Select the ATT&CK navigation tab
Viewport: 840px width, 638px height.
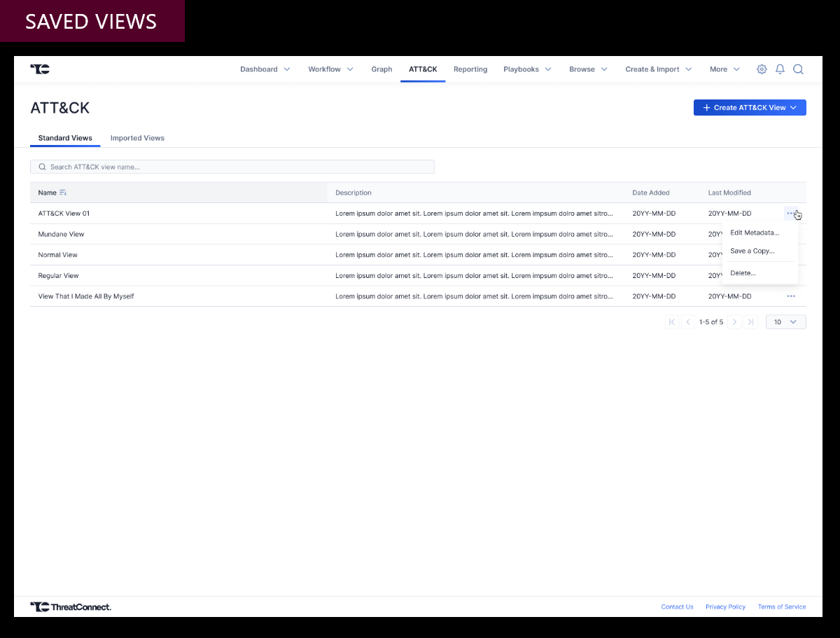[x=423, y=69]
